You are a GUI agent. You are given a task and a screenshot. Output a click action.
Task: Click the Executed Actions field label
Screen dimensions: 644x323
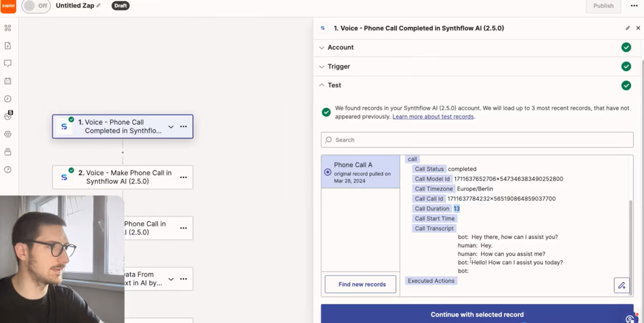click(431, 281)
